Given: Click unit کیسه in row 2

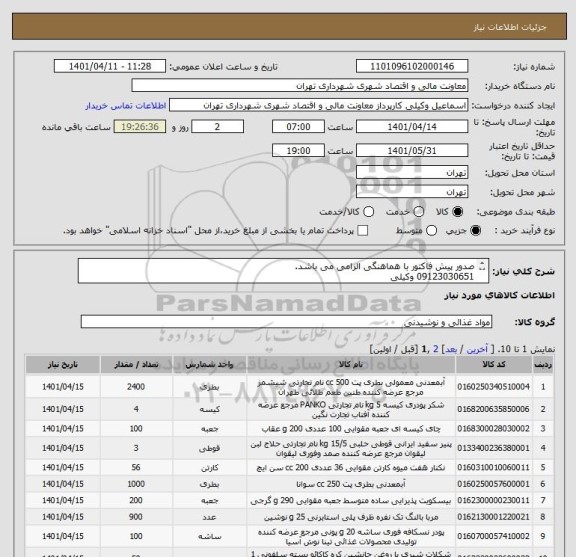Looking at the screenshot, I should point(209,409).
